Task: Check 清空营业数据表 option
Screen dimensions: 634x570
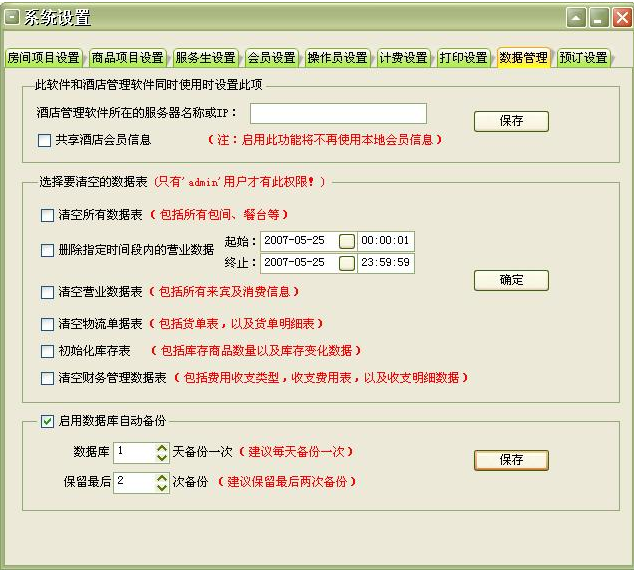Action: point(47,292)
